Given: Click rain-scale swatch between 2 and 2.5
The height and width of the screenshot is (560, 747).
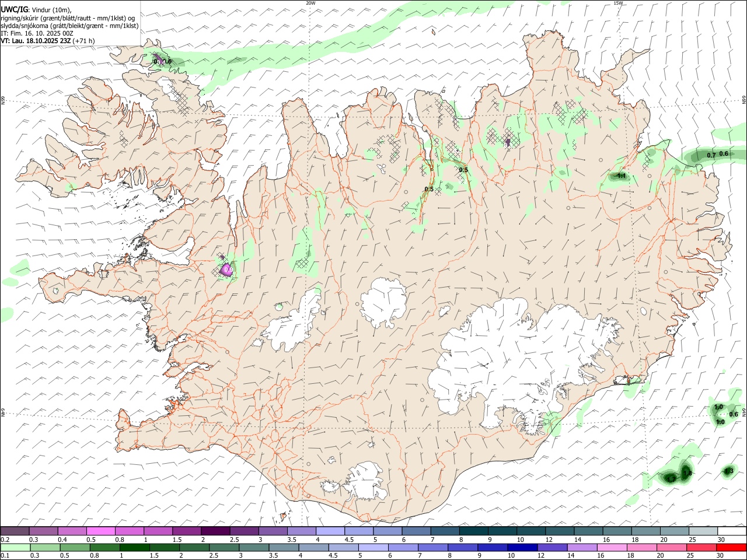Looking at the screenshot, I should click(x=194, y=547).
